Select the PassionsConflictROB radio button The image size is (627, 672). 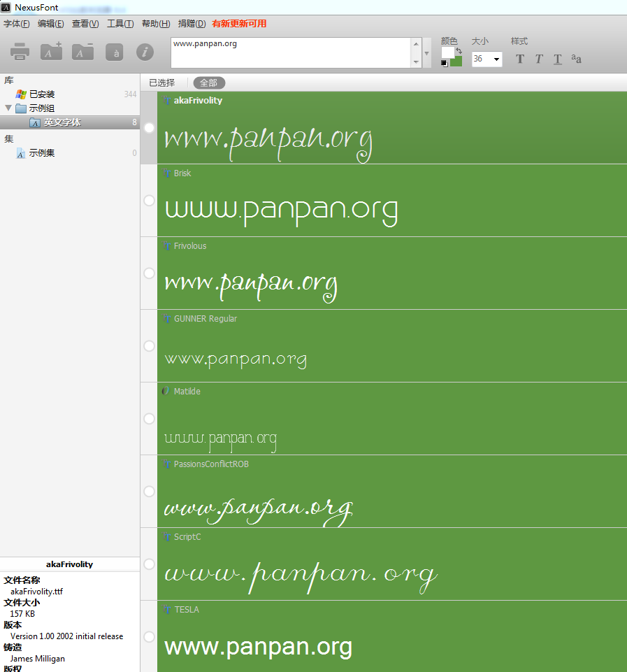[x=149, y=492]
